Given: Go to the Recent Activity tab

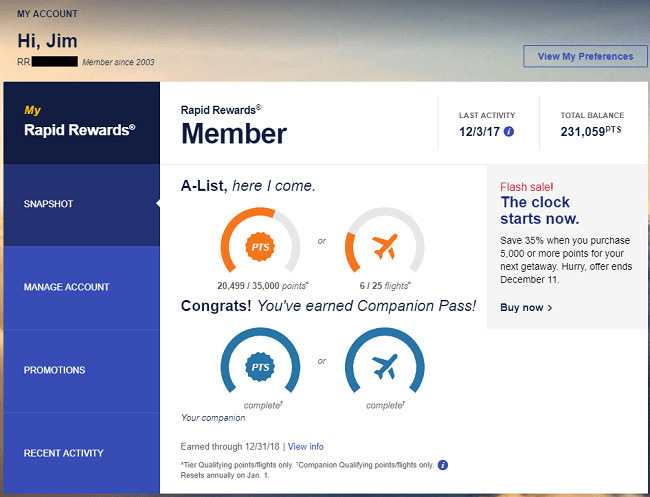Looking at the screenshot, I should (80, 453).
